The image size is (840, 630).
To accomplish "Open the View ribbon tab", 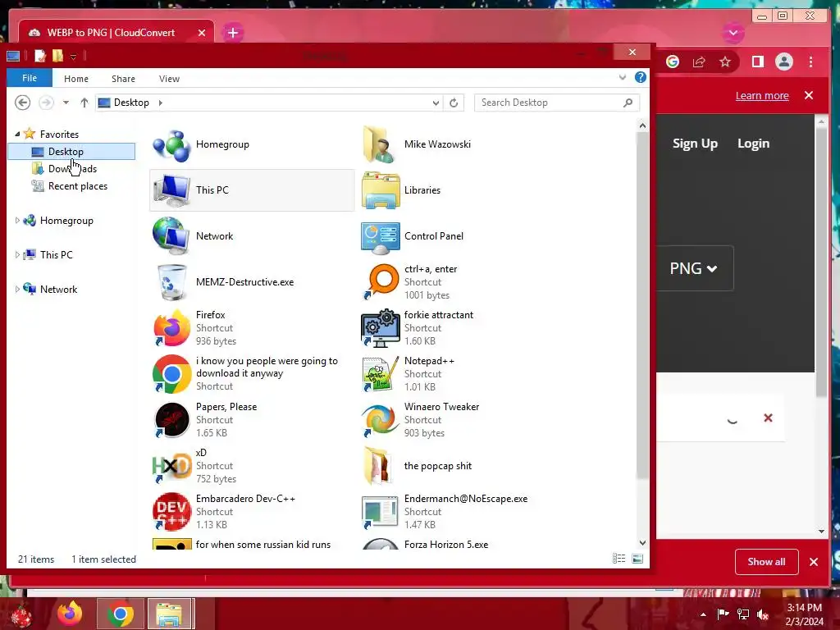I will pos(169,79).
